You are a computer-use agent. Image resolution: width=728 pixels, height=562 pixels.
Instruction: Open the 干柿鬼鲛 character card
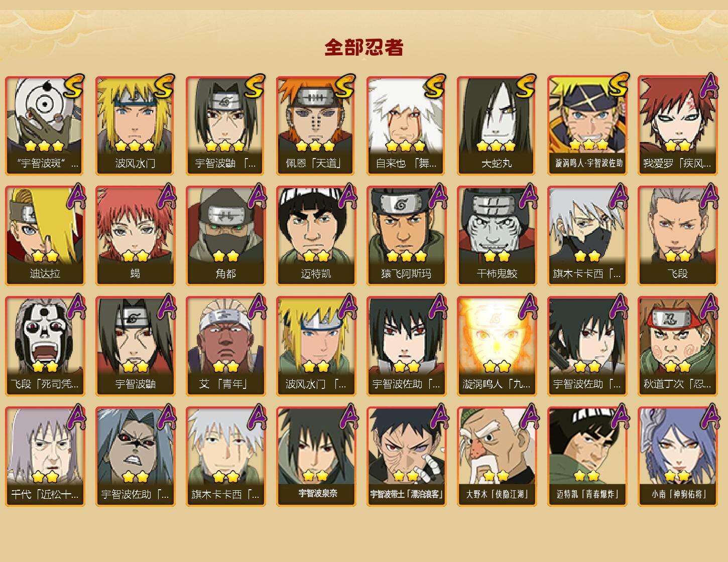497,236
